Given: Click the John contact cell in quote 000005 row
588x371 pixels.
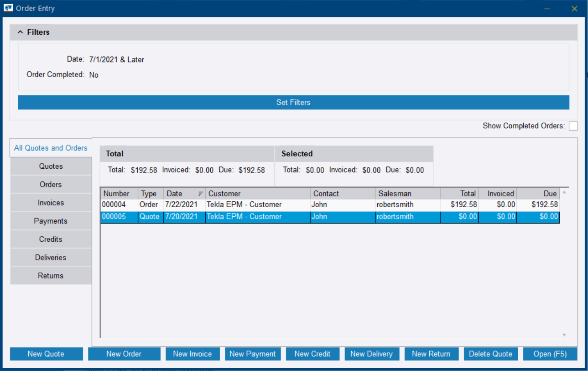Looking at the screenshot, I should (x=343, y=217).
